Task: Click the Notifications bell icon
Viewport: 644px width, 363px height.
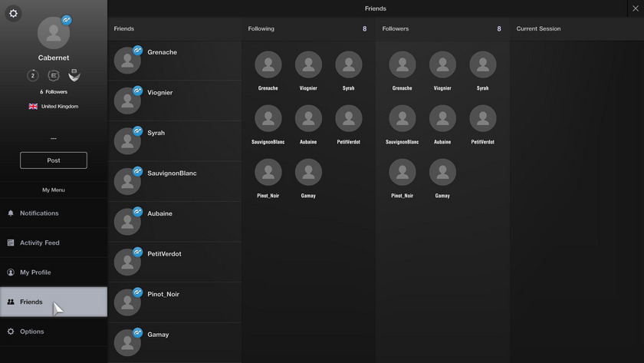Action: 11,213
